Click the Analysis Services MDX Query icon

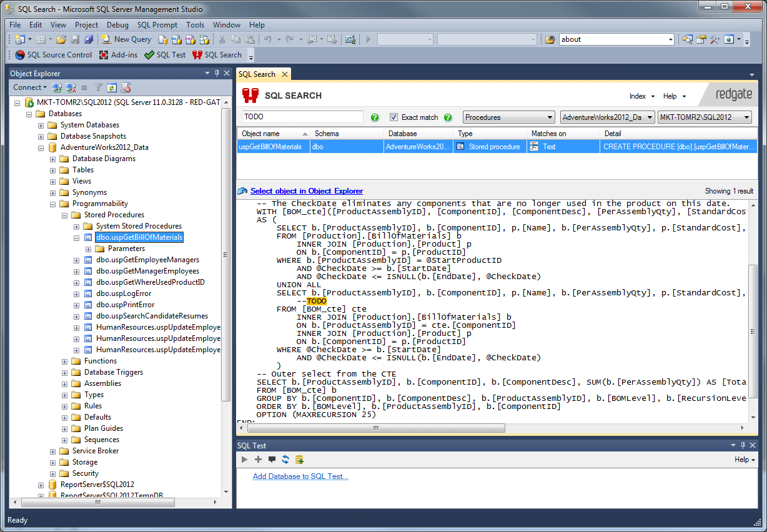[x=176, y=39]
